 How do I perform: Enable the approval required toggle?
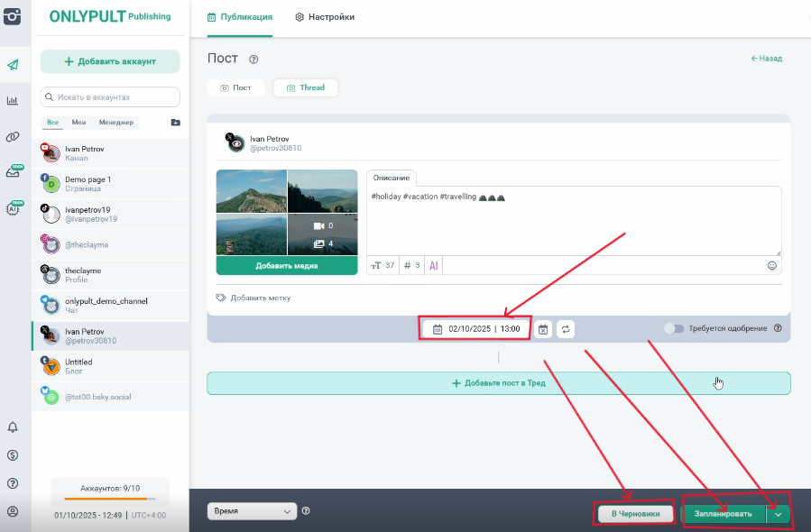coord(674,329)
